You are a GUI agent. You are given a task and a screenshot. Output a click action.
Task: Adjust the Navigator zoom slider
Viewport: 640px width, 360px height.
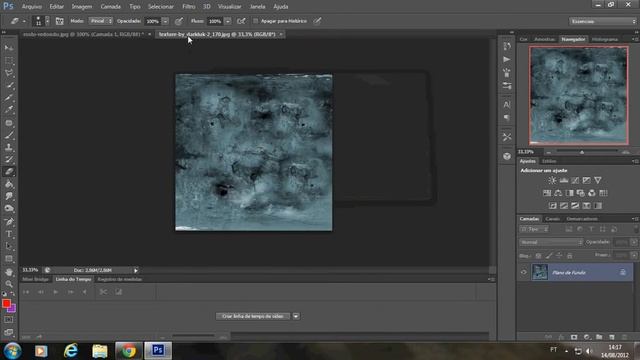coord(582,152)
